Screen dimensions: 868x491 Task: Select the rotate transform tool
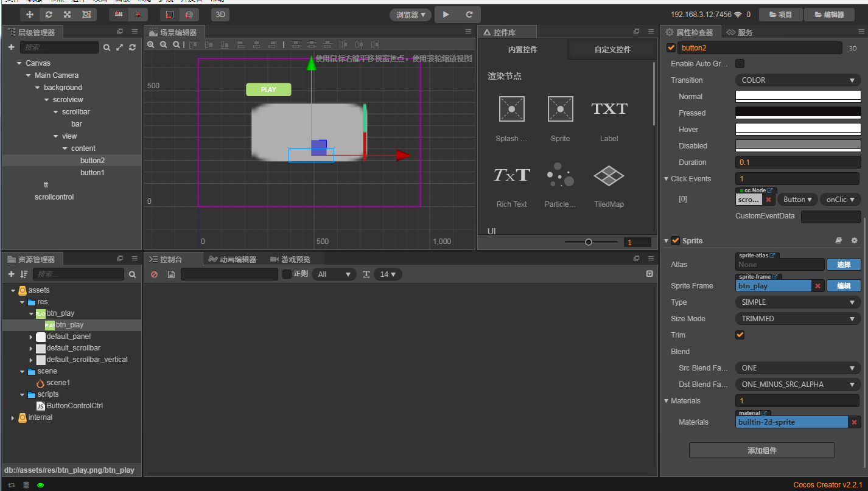49,15
